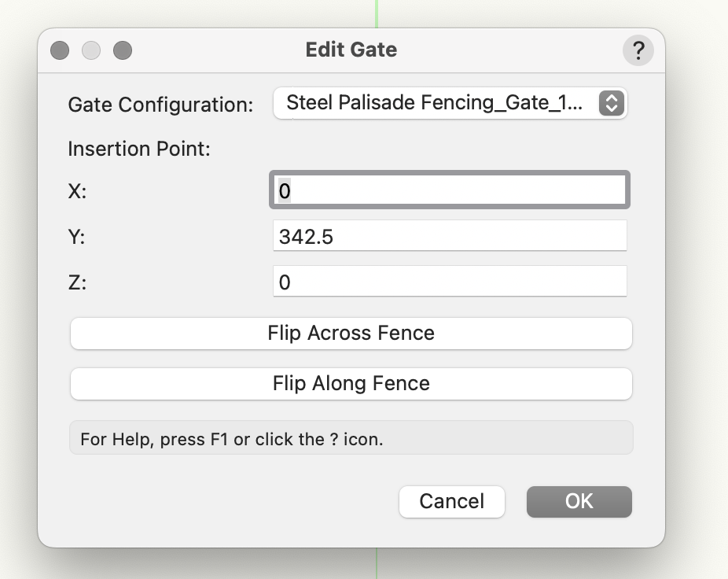This screenshot has width=728, height=579.
Task: Cancel the Edit Gate dialog
Action: [x=452, y=501]
